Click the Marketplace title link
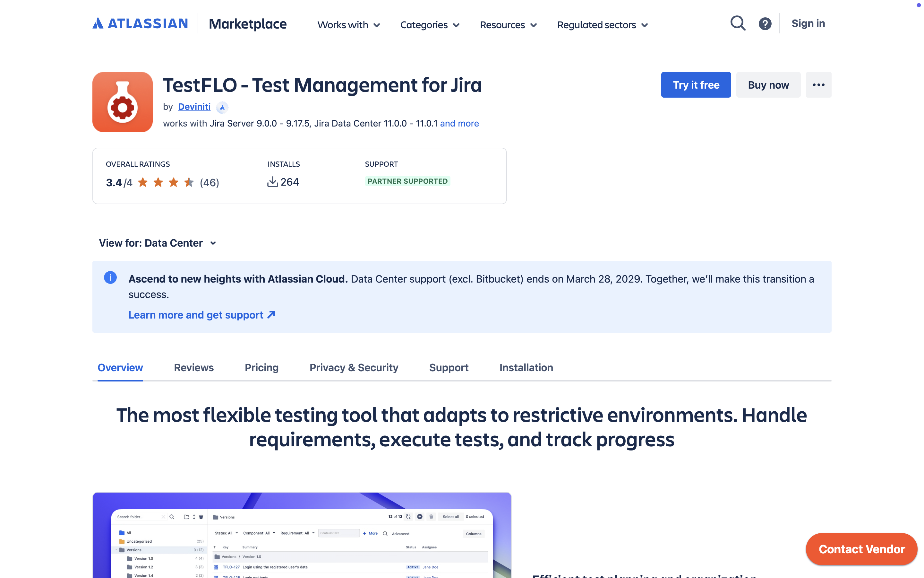Viewport: 924px width, 578px height. pyautogui.click(x=247, y=24)
